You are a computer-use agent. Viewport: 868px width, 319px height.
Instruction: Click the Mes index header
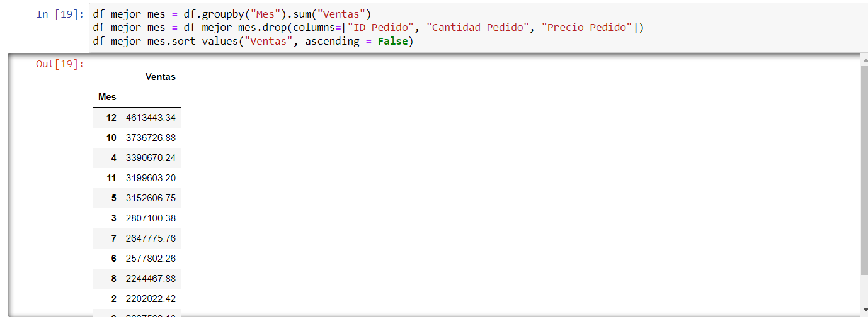tap(107, 97)
